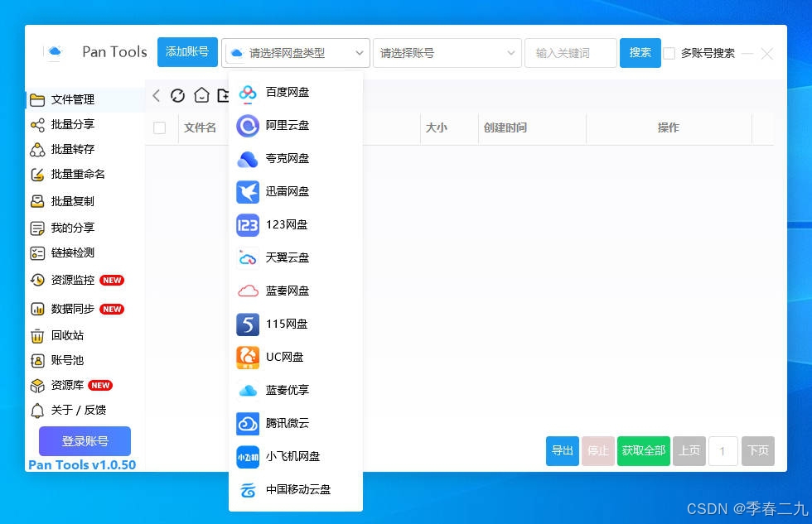Click the NEW badge next to 资源监控
The image size is (812, 524).
112,281
